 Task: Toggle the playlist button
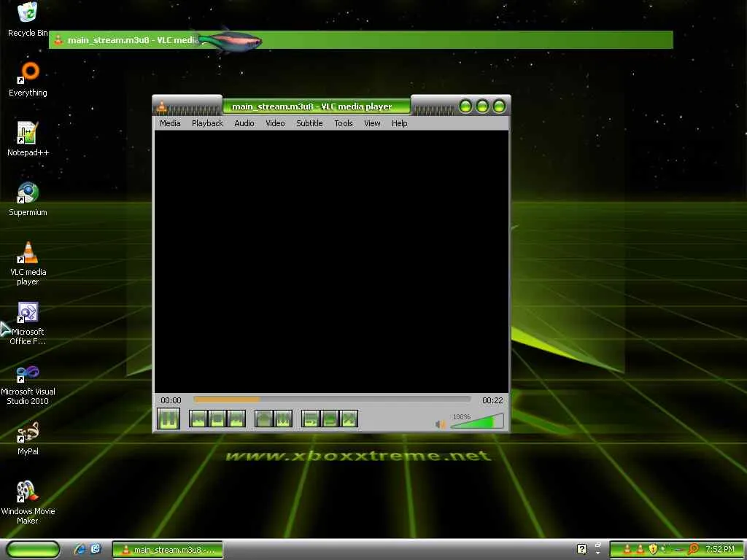click(x=311, y=419)
